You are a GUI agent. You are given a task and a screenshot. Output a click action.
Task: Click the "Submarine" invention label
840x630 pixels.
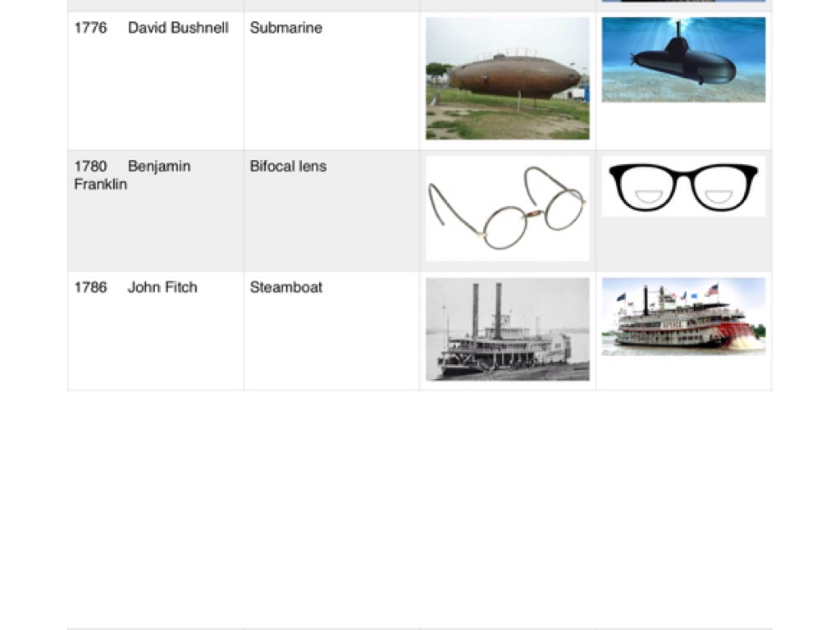pyautogui.click(x=285, y=28)
